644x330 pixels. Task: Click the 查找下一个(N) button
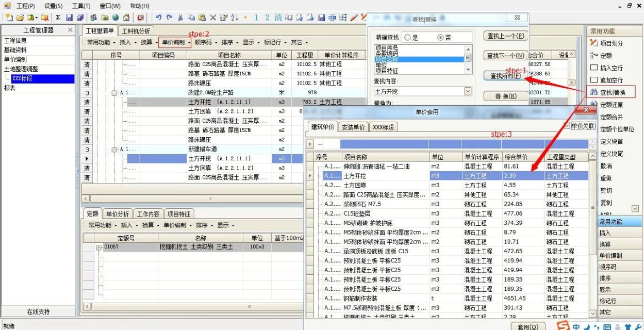point(506,56)
